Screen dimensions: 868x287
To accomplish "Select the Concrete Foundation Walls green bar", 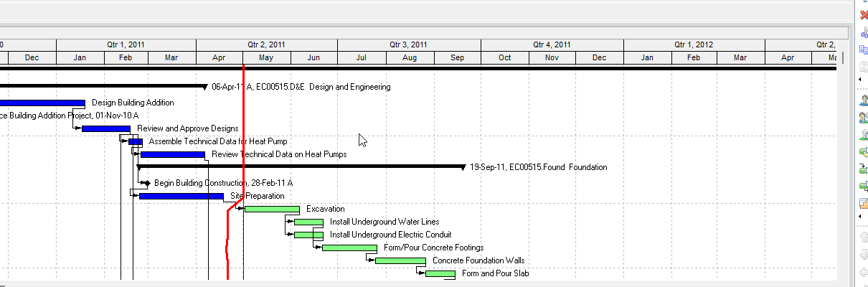I will click(400, 260).
